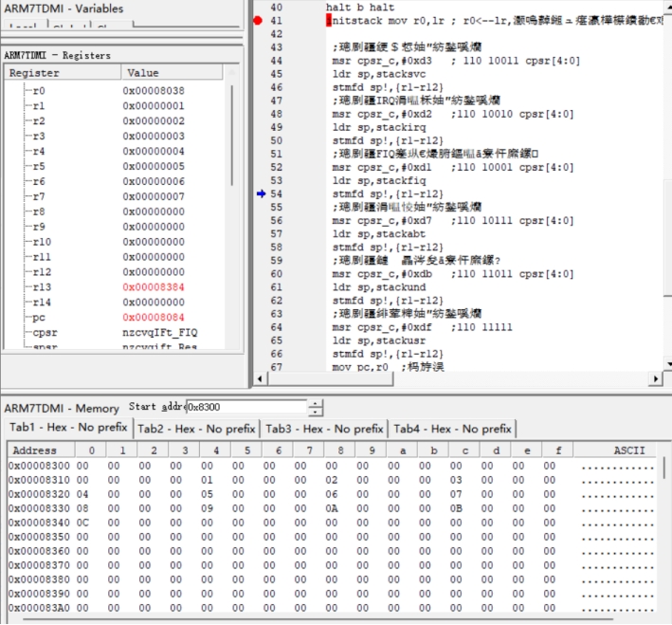The width and height of the screenshot is (672, 625).
Task: Click the code editor left scroll arrow
Action: 260,378
